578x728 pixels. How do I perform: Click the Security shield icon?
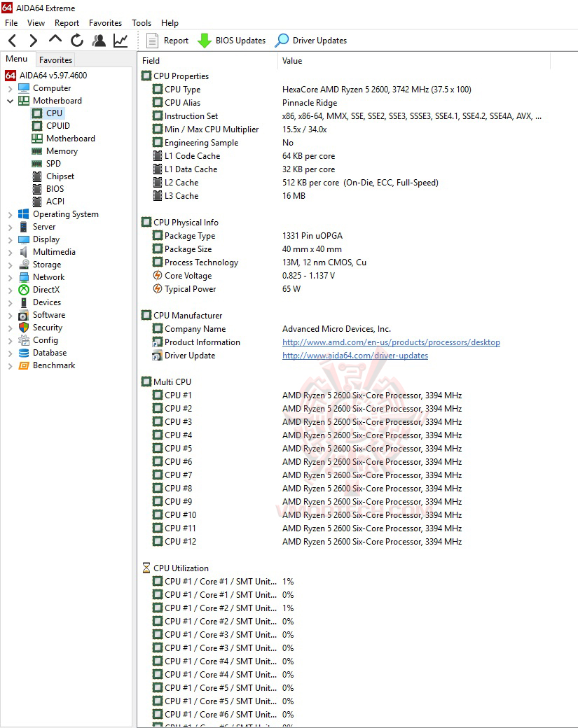click(24, 328)
